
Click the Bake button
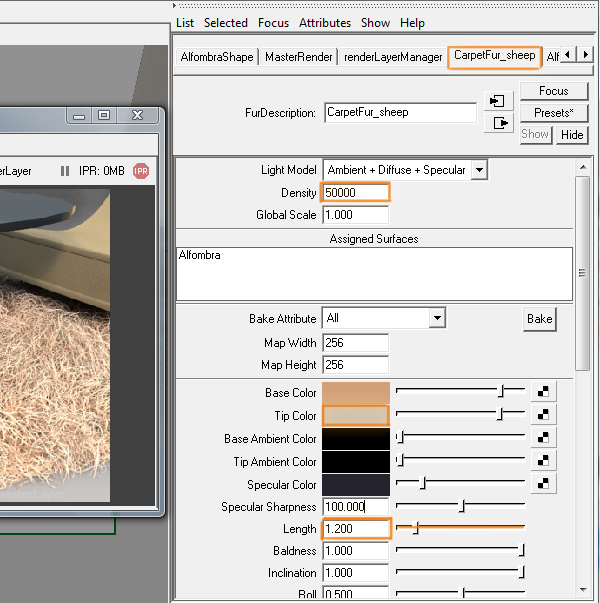click(x=540, y=319)
